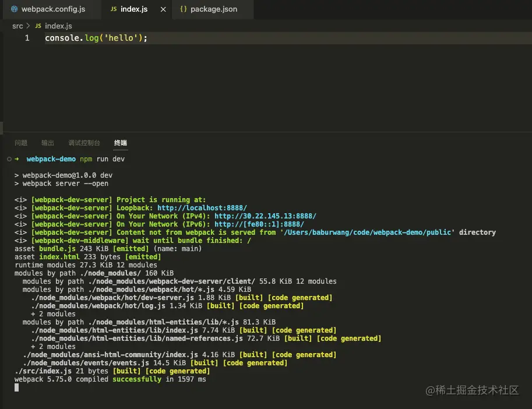This screenshot has height=409, width=532.
Task: Click the /Users/baburwang/code/webpack-demo/public path
Action: pyautogui.click(x=368, y=232)
